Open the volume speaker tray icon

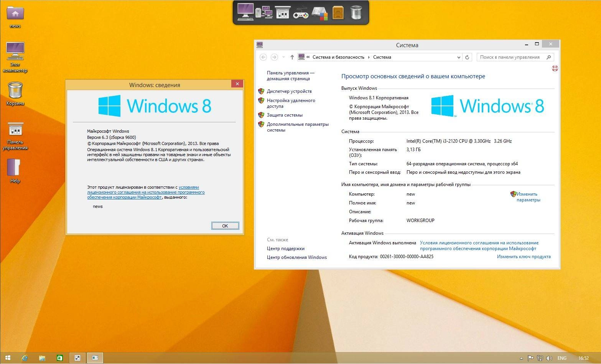point(550,358)
